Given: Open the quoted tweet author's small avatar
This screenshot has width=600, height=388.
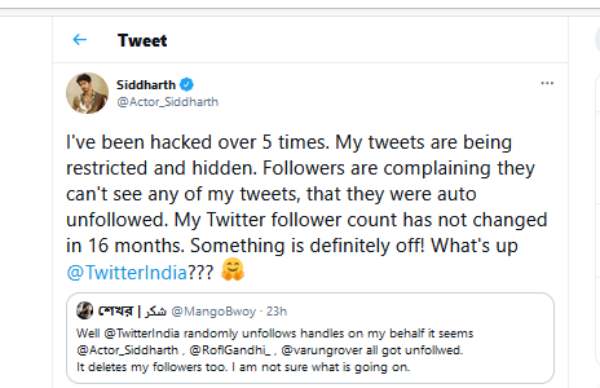Looking at the screenshot, I should [85, 310].
